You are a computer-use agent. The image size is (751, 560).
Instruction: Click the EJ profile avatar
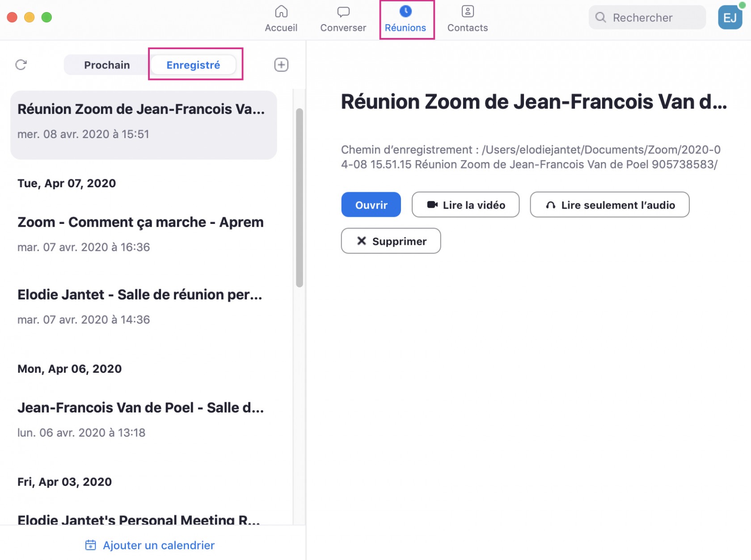click(730, 18)
